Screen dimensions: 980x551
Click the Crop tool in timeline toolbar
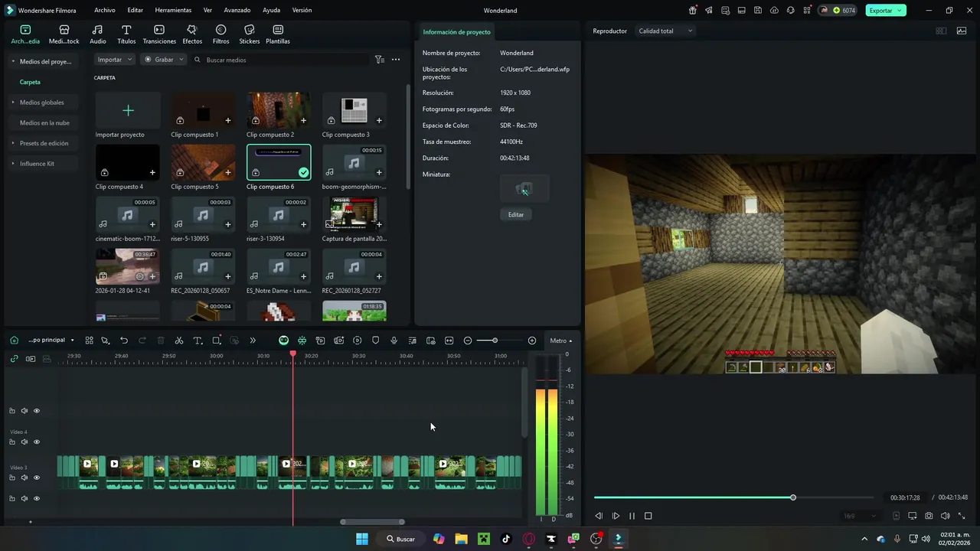coord(217,341)
